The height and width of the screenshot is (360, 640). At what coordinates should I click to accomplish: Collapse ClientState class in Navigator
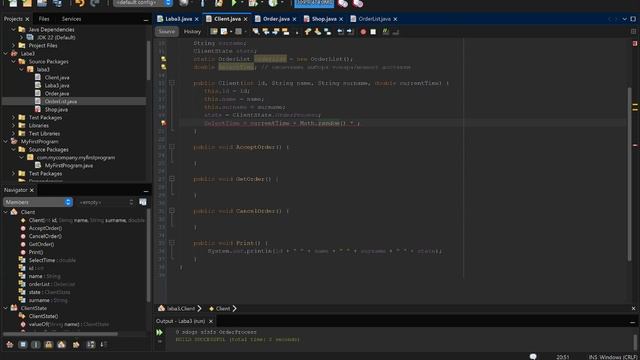(6, 308)
